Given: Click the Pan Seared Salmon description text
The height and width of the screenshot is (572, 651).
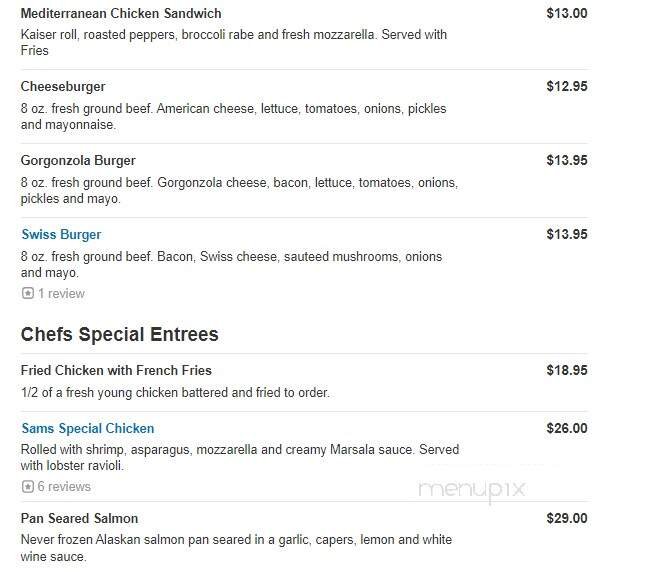Looking at the screenshot, I should coord(236,548).
